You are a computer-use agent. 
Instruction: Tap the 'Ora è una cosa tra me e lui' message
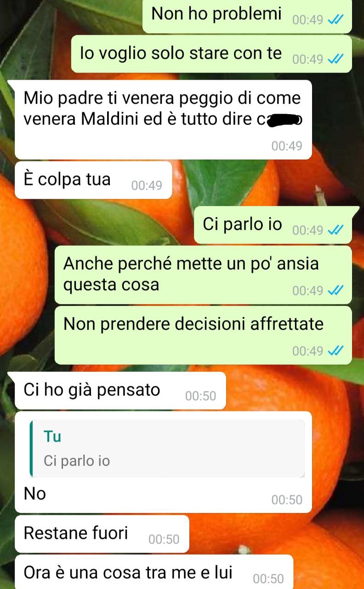(154, 572)
